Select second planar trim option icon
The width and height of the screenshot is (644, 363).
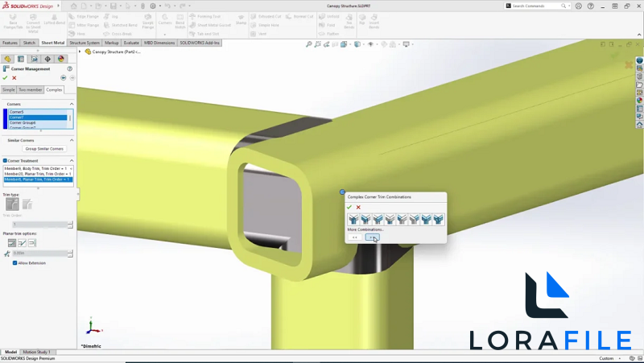(23, 243)
